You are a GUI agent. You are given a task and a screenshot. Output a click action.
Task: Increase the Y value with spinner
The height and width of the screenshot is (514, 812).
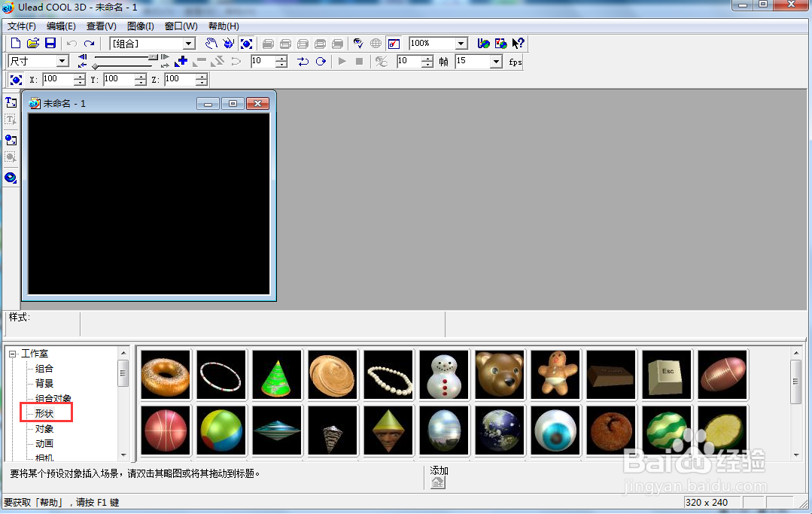coord(140,76)
